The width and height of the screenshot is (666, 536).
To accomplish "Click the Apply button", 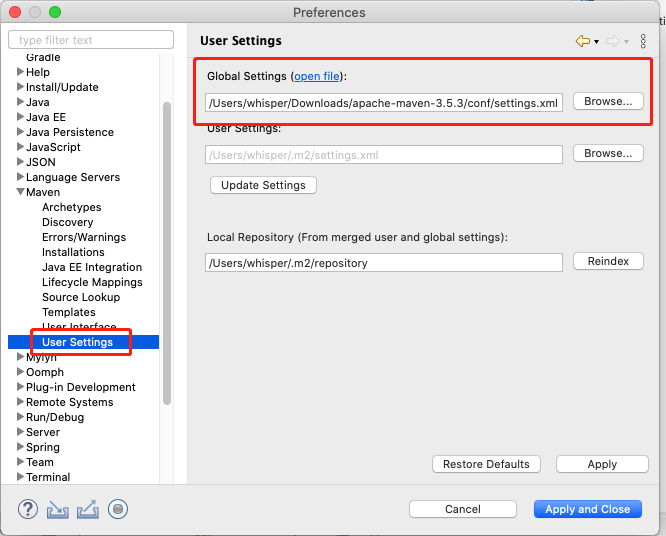I will (602, 464).
